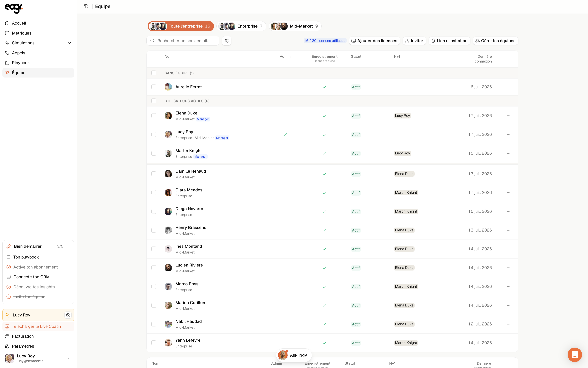Image resolution: width=588 pixels, height=368 pixels.
Task: Open Gérer les équipes
Action: (x=495, y=41)
